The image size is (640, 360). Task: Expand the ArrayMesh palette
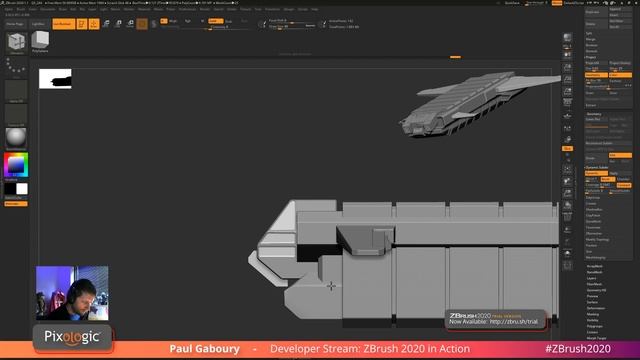pos(594,266)
